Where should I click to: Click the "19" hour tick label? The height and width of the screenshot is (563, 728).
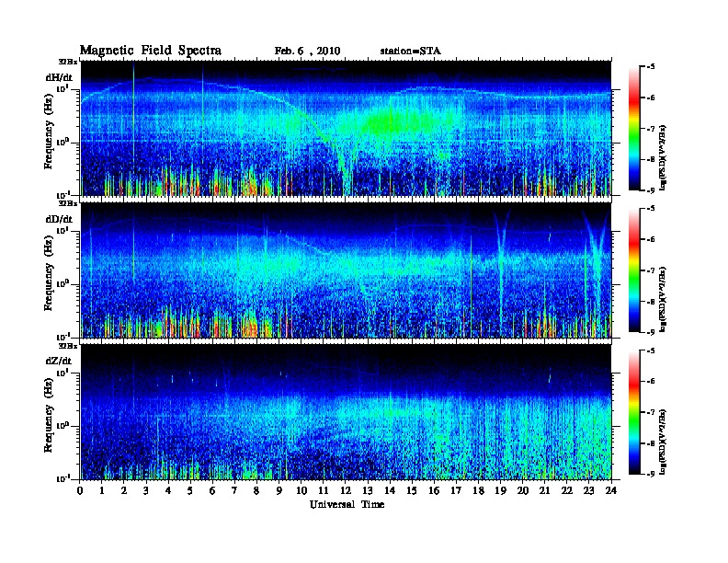[x=500, y=490]
